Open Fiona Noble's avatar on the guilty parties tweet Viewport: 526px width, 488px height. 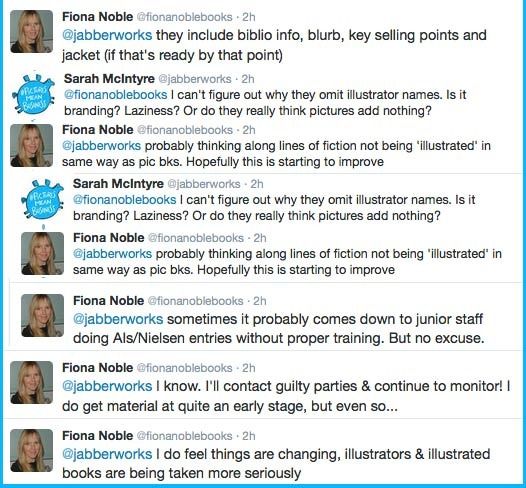[x=31, y=382]
